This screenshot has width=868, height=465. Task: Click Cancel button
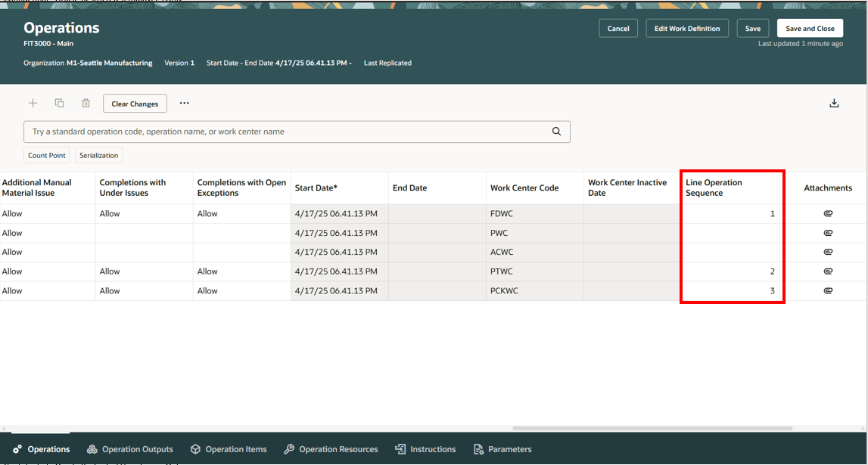click(x=618, y=28)
